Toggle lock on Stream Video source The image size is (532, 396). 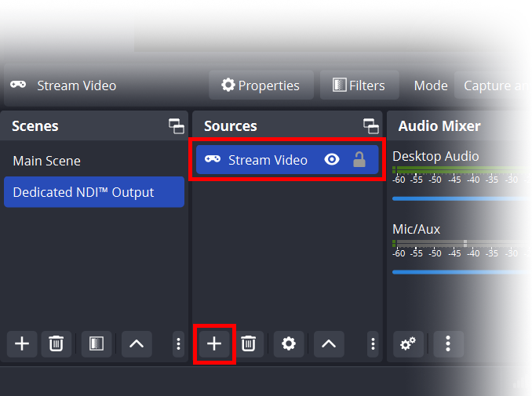(x=359, y=160)
